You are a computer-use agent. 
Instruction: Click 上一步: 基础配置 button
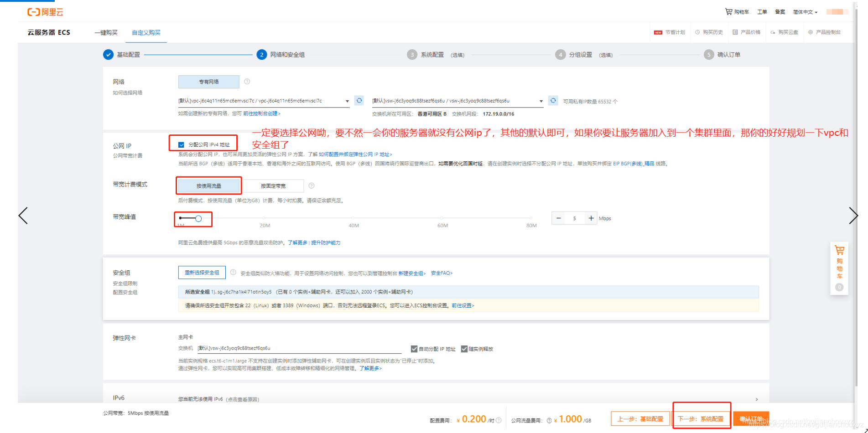[x=640, y=419]
